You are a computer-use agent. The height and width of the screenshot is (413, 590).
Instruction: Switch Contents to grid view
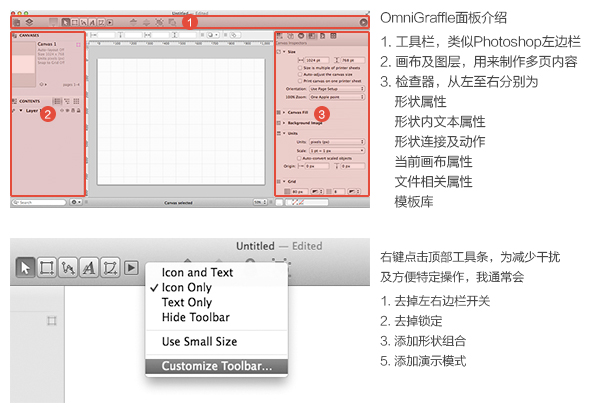pos(76,101)
